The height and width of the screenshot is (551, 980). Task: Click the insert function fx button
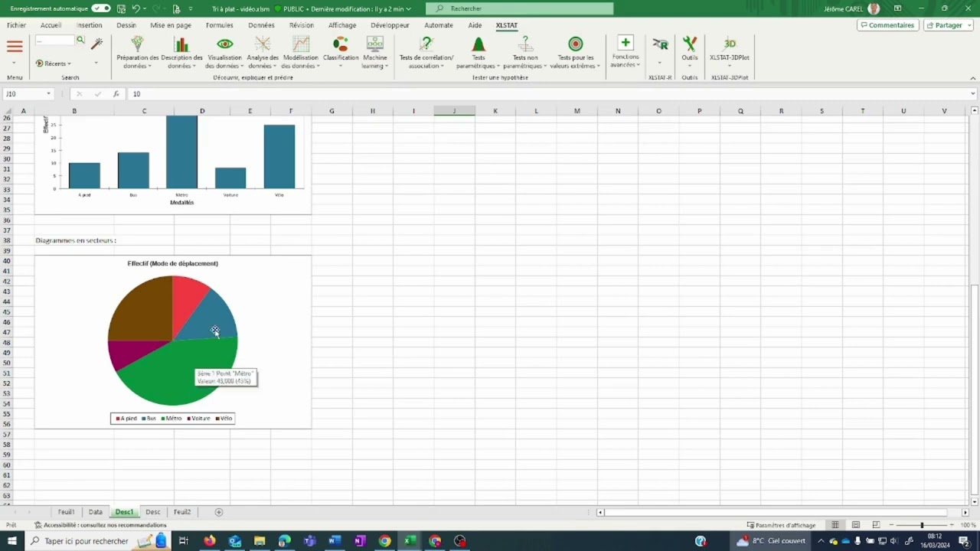click(116, 93)
